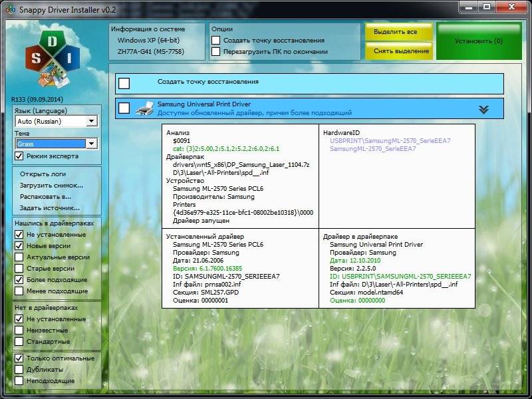
Task: Click Windows XP (64-bit) system info
Action: 148,40
